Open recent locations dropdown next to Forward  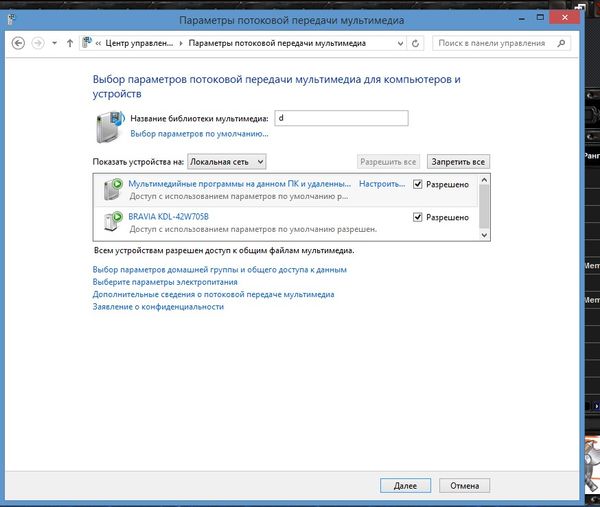[x=55, y=43]
